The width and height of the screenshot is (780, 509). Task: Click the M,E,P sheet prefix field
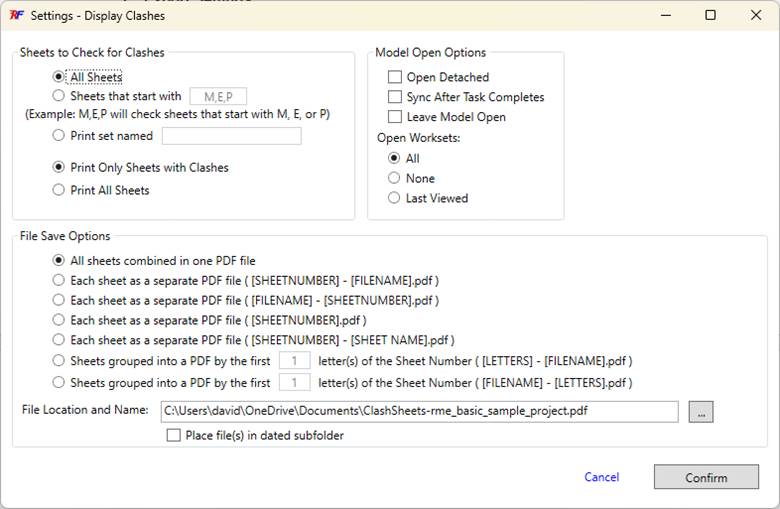coord(218,97)
